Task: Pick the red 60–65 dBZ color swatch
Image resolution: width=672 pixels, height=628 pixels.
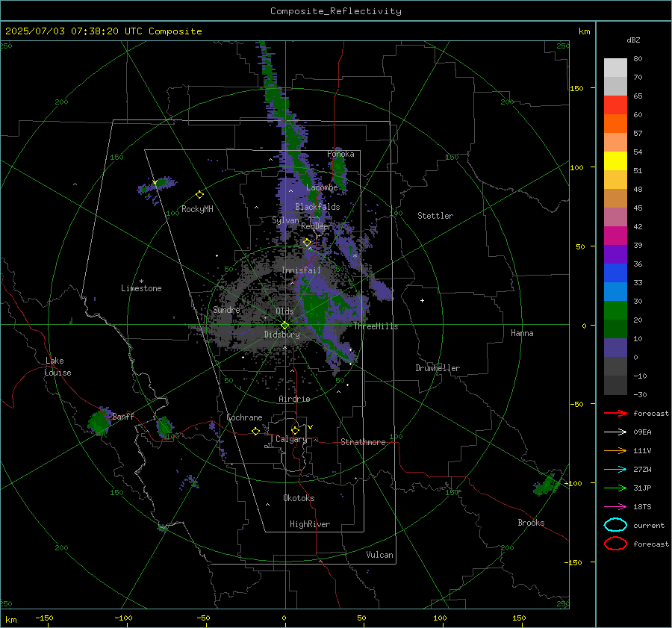Action: coord(615,105)
